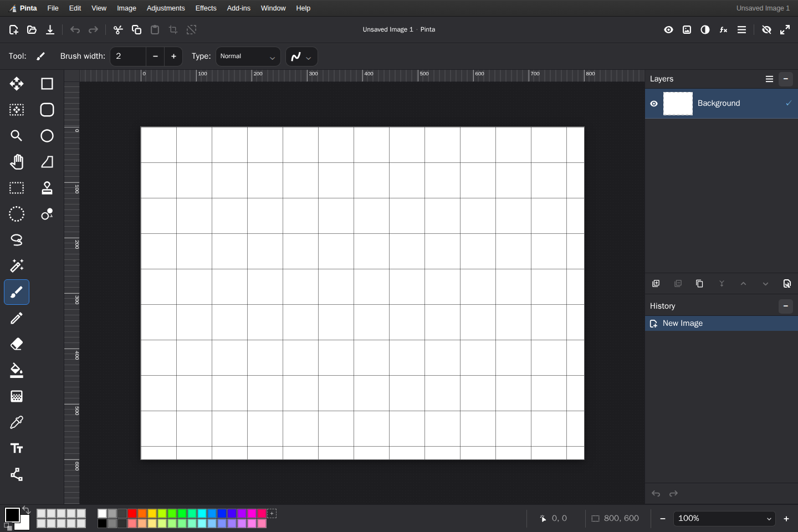
Task: Select the Pencil tool
Action: [x=17, y=318]
